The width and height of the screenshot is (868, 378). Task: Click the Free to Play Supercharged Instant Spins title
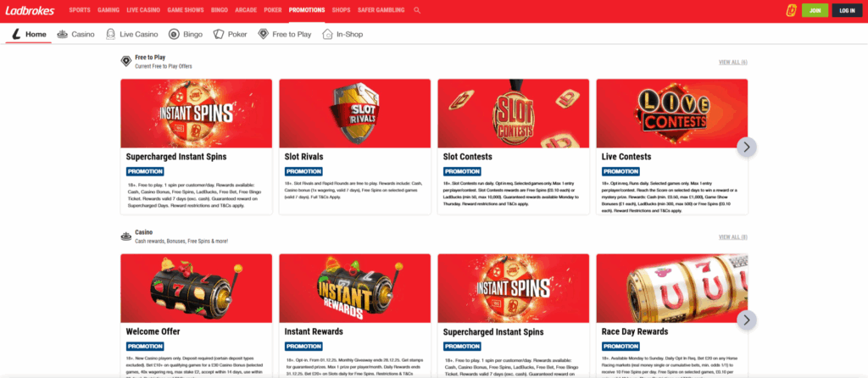tap(176, 157)
